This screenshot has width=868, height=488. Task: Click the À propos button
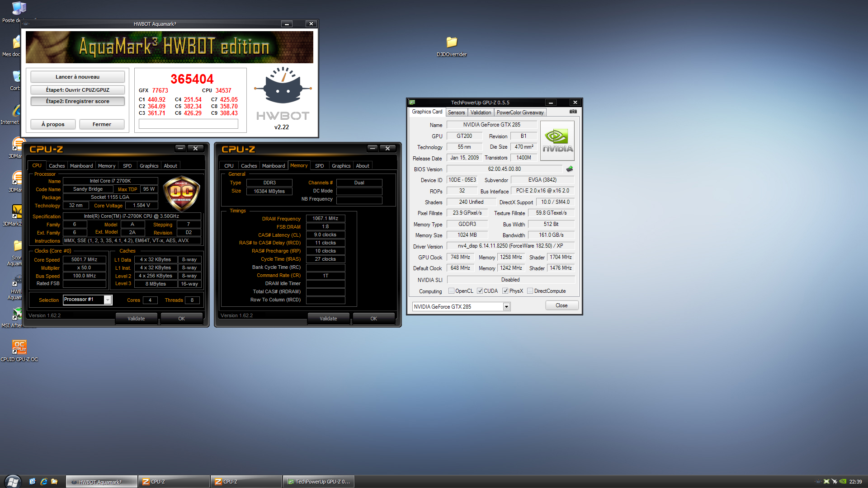[x=53, y=124]
